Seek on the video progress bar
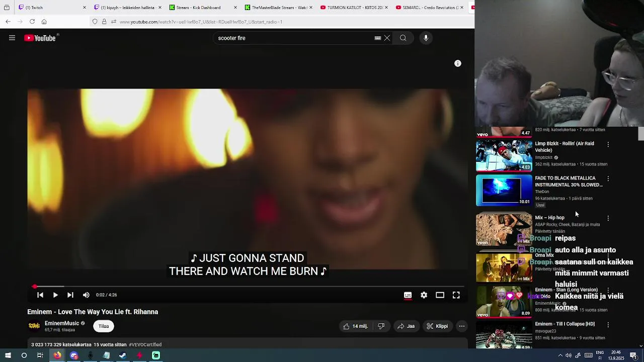 pos(248,286)
